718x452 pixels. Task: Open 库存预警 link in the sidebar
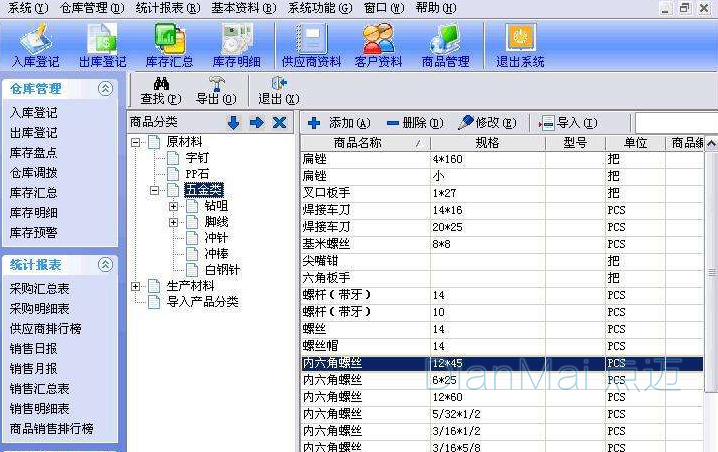tap(33, 232)
